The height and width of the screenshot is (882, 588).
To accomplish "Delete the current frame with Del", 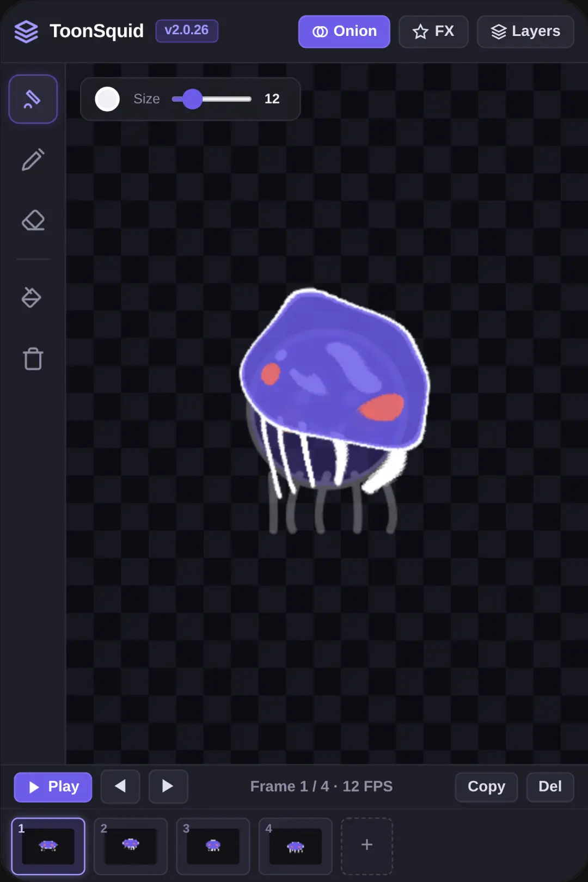I will point(550,787).
